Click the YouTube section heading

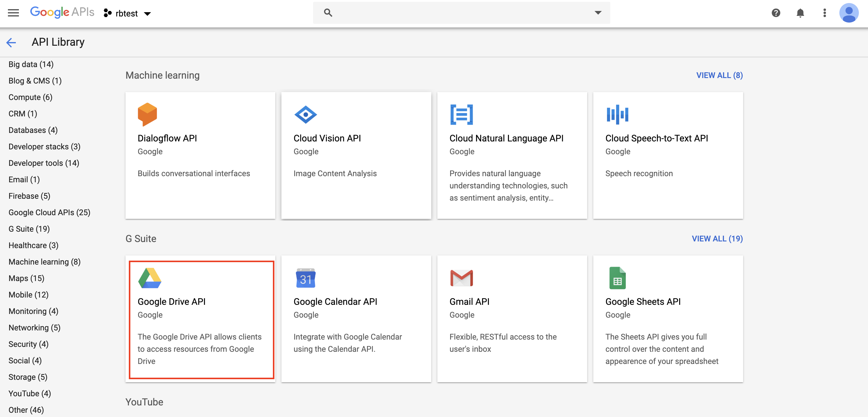click(144, 402)
